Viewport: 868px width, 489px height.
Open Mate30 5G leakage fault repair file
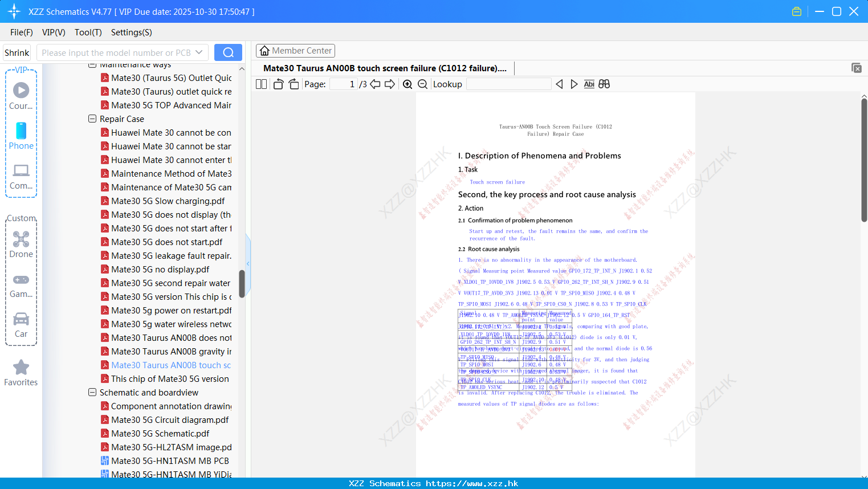point(165,255)
